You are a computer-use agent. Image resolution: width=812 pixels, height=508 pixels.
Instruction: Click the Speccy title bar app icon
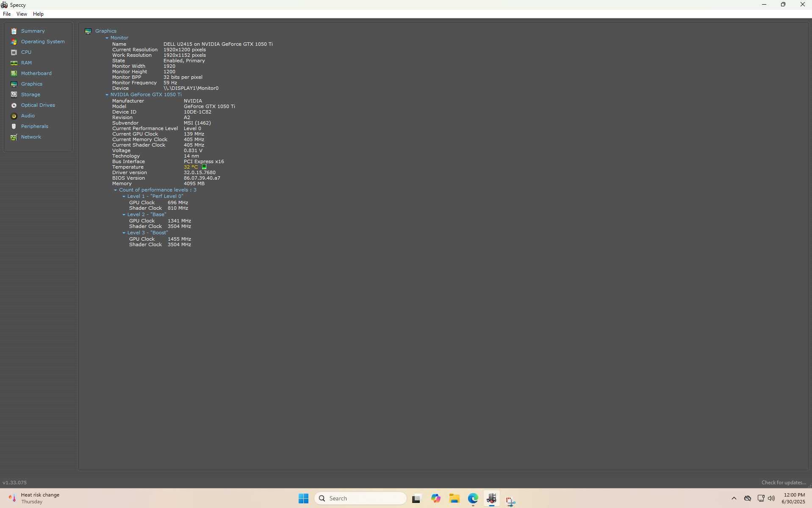pyautogui.click(x=4, y=5)
